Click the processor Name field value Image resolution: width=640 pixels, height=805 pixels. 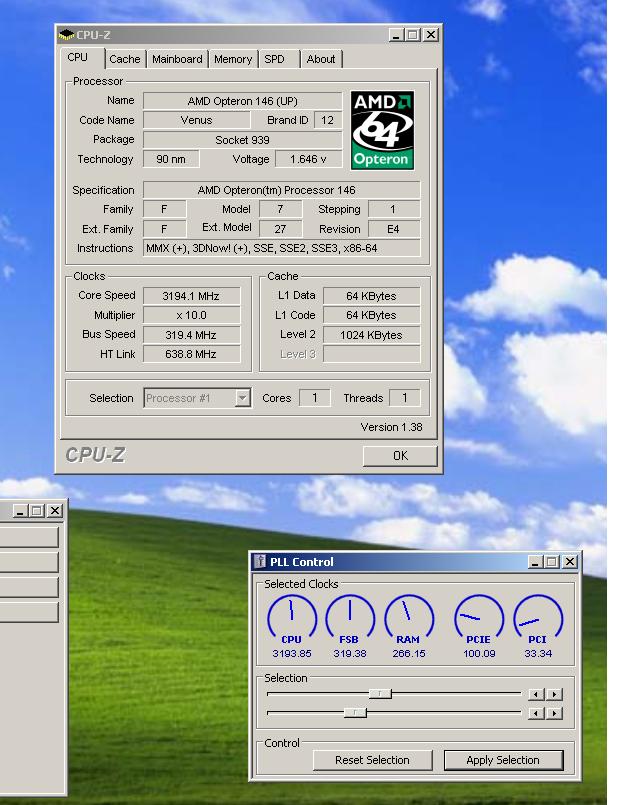point(242,101)
